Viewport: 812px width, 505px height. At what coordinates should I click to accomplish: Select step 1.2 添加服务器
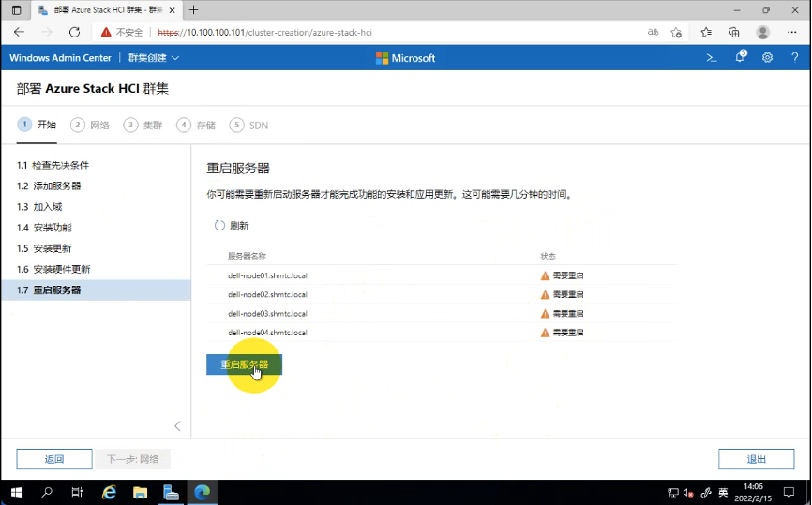(97, 186)
